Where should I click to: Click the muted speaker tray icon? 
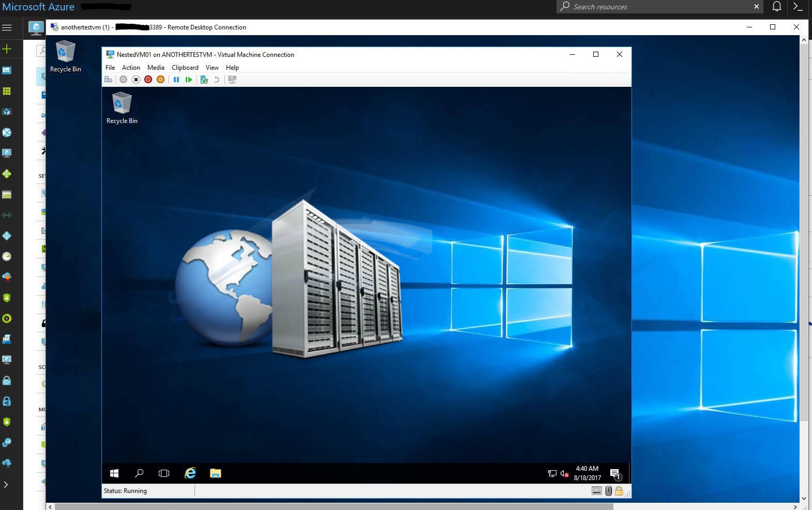point(564,473)
